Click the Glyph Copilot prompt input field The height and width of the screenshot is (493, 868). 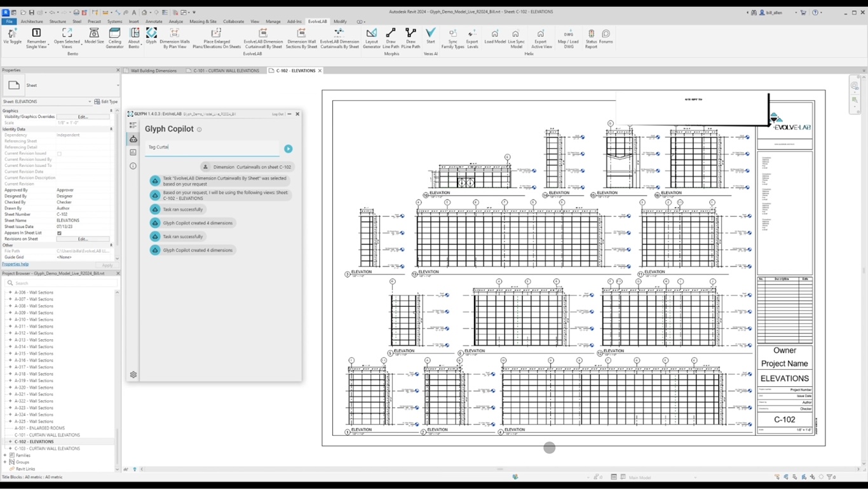tap(212, 147)
